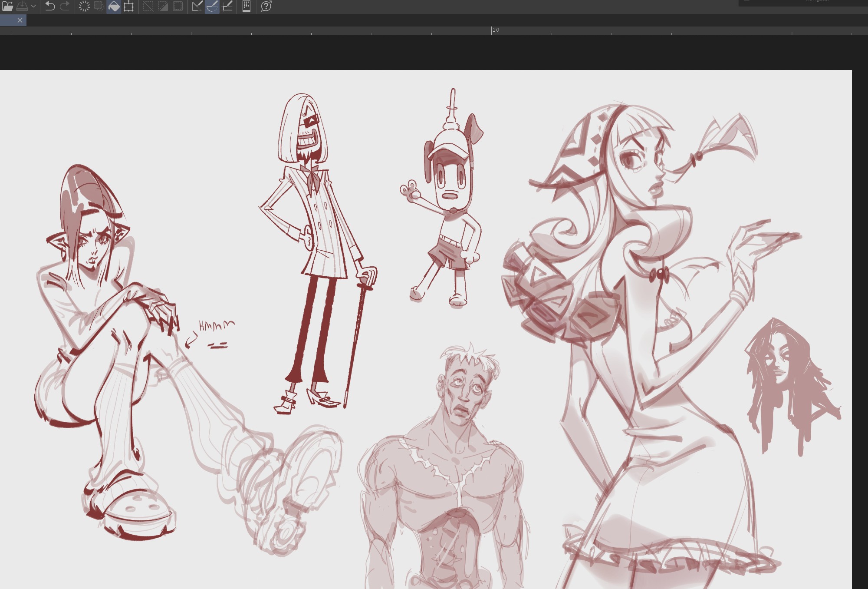Undo the last action
868x589 pixels.
click(50, 6)
